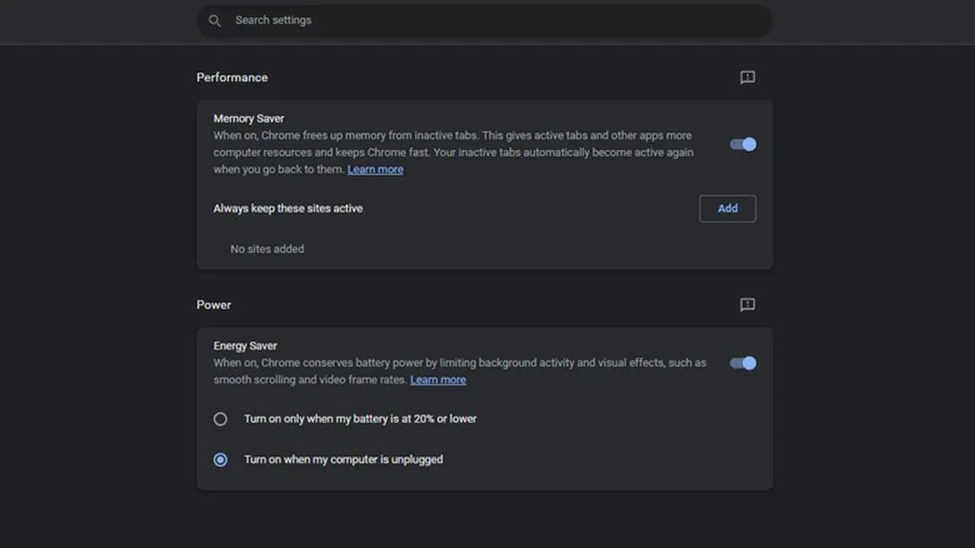The image size is (975, 548).
Task: Click the Power section heading
Action: (214, 305)
